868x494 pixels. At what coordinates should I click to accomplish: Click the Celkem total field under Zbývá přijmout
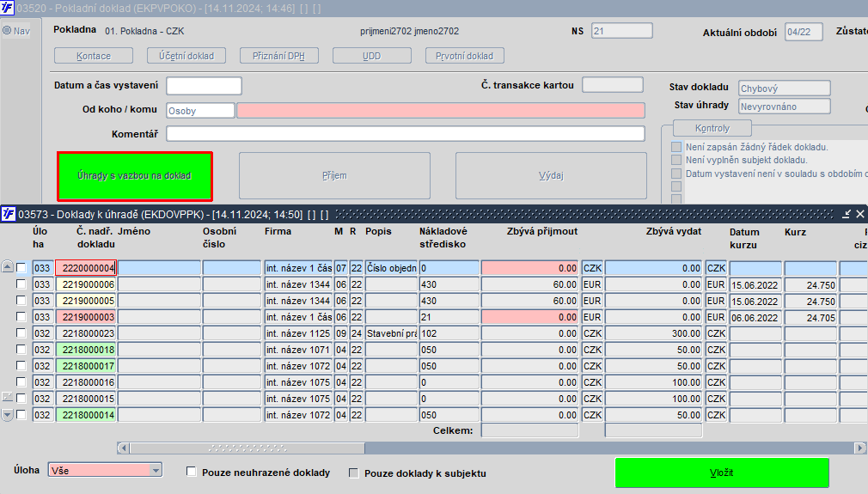pos(529,430)
